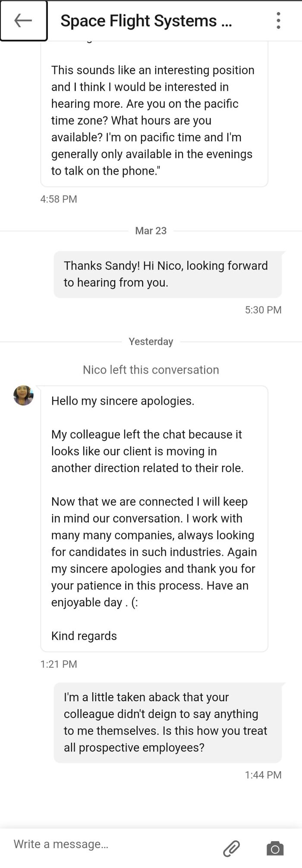Select the "Thanks Sandy! Hi Nico" message
302x868 pixels.
click(x=167, y=274)
